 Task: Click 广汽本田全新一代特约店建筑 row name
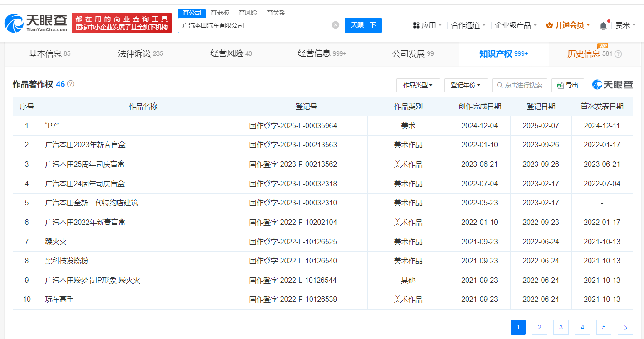coord(92,203)
